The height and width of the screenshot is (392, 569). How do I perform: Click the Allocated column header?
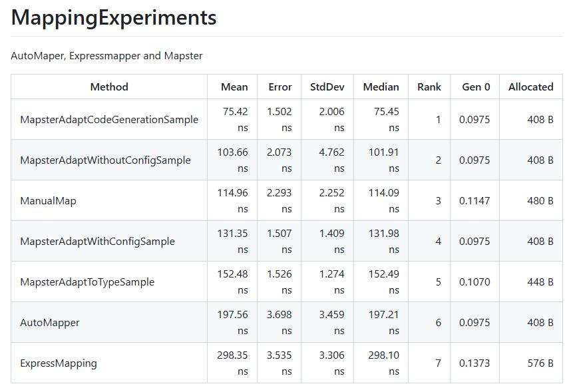click(530, 87)
